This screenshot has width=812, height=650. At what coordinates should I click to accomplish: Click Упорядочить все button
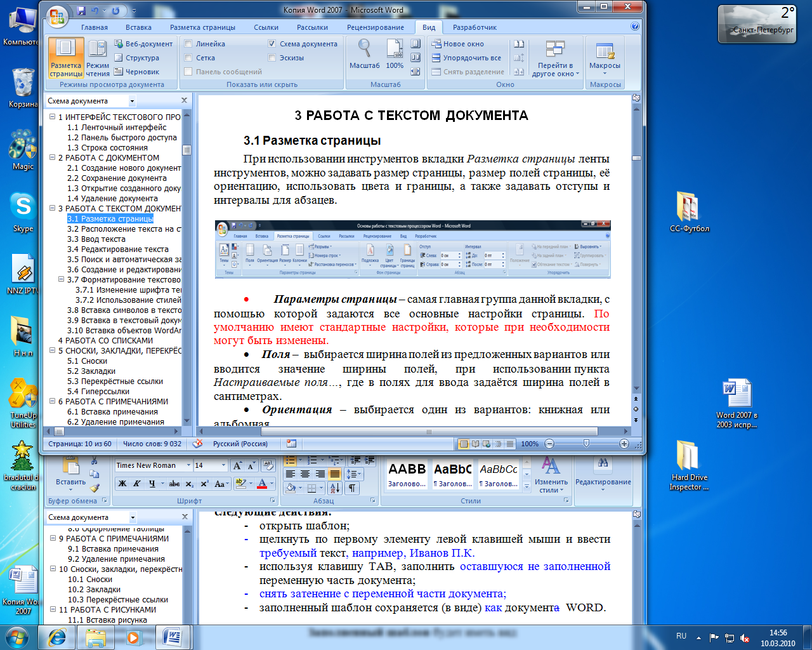tap(466, 58)
